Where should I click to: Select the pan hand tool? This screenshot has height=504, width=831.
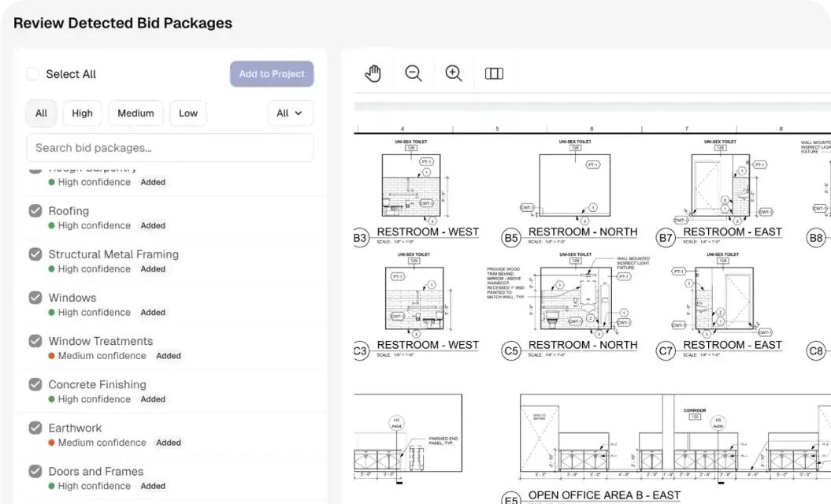tap(373, 74)
